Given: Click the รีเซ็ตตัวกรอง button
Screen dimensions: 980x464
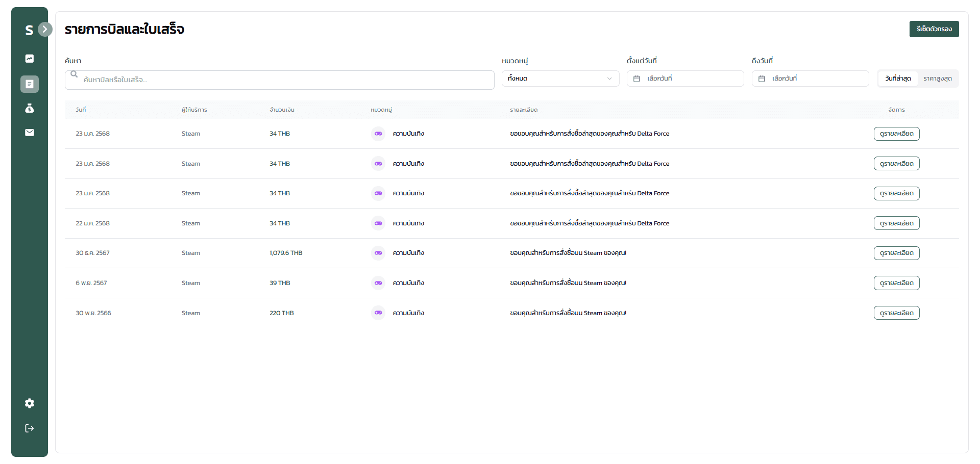Looking at the screenshot, I should click(934, 29).
